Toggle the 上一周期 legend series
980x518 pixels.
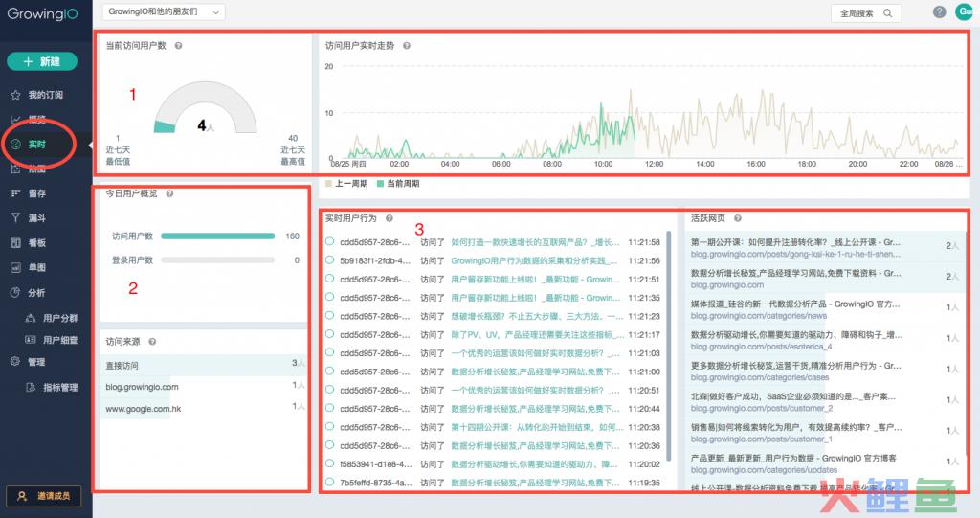point(346,184)
